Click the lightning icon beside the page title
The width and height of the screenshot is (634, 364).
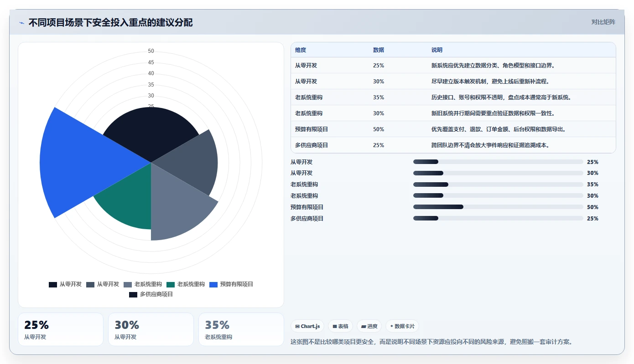21,23
